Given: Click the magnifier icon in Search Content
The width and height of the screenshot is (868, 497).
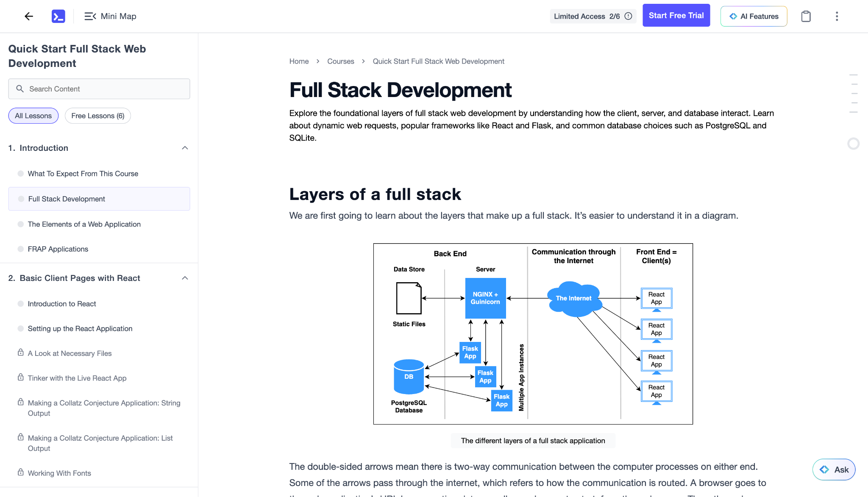Looking at the screenshot, I should [x=19, y=89].
